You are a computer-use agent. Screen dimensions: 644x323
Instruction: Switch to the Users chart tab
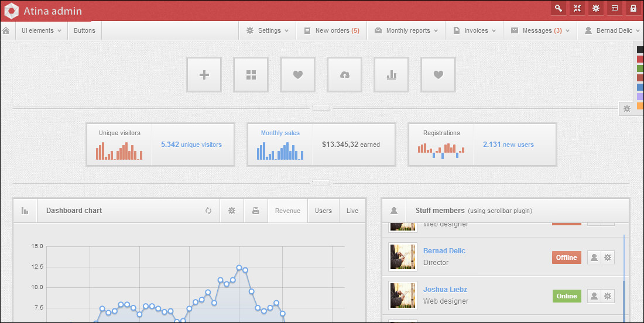[323, 211]
